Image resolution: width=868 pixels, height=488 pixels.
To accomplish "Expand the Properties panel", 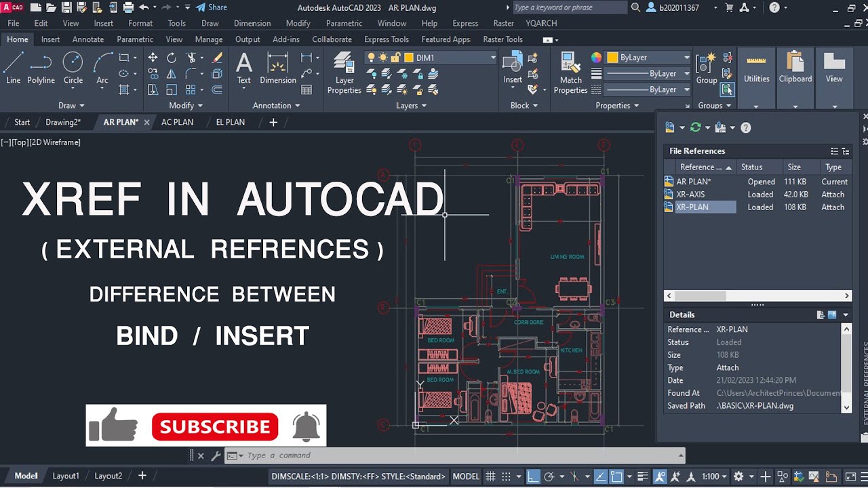I will [x=617, y=106].
